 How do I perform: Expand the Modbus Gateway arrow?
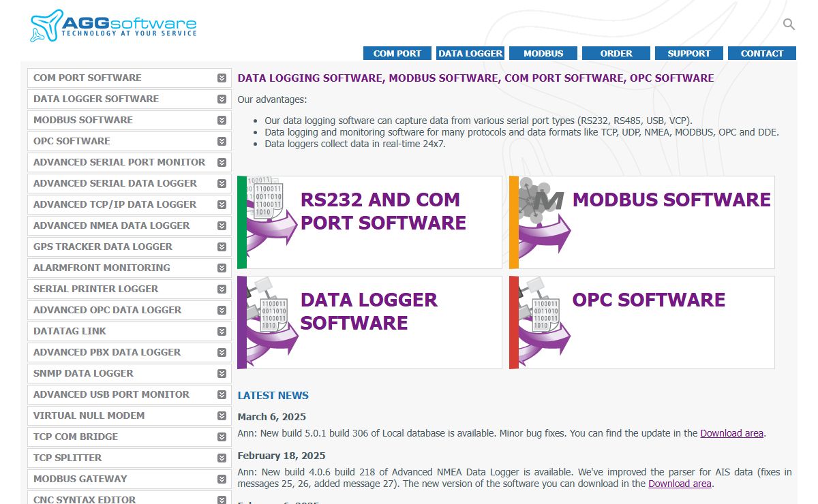point(222,479)
